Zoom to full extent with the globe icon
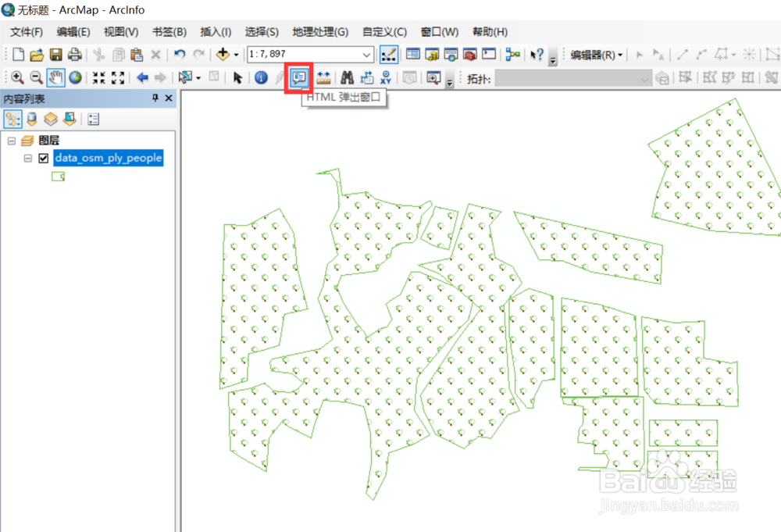The image size is (781, 532). click(x=74, y=77)
